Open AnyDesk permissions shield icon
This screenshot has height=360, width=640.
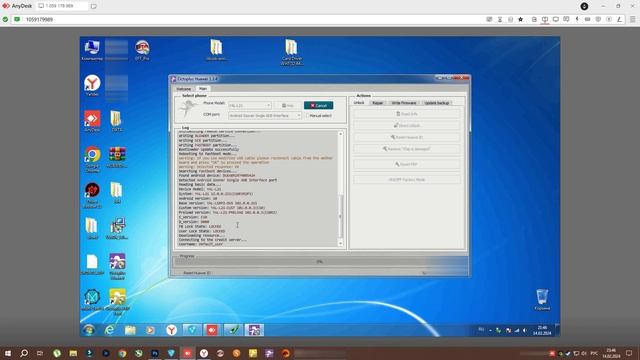(598, 19)
